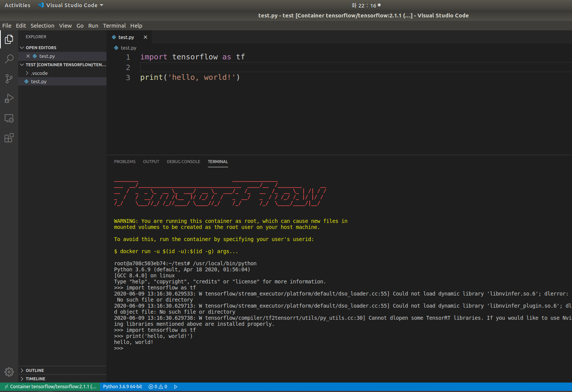This screenshot has width=572, height=392.
Task: Click line number 3 in the gutter
Action: pyautogui.click(x=128, y=78)
